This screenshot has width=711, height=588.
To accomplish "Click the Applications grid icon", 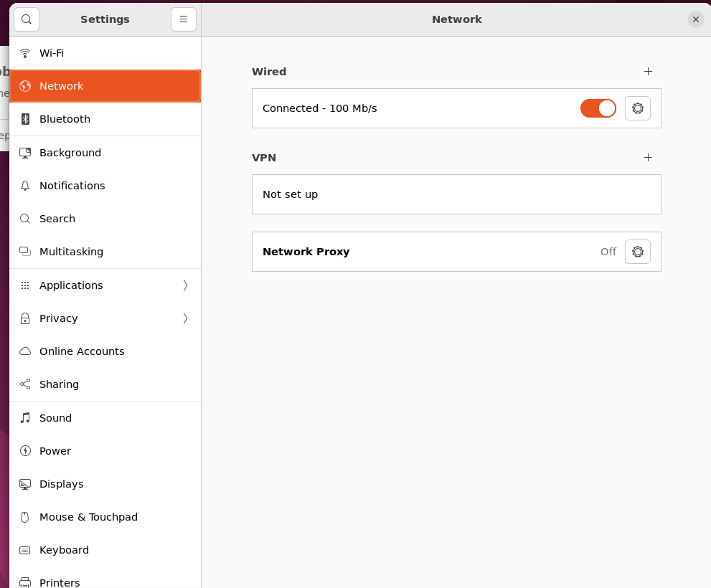I will click(x=25, y=285).
